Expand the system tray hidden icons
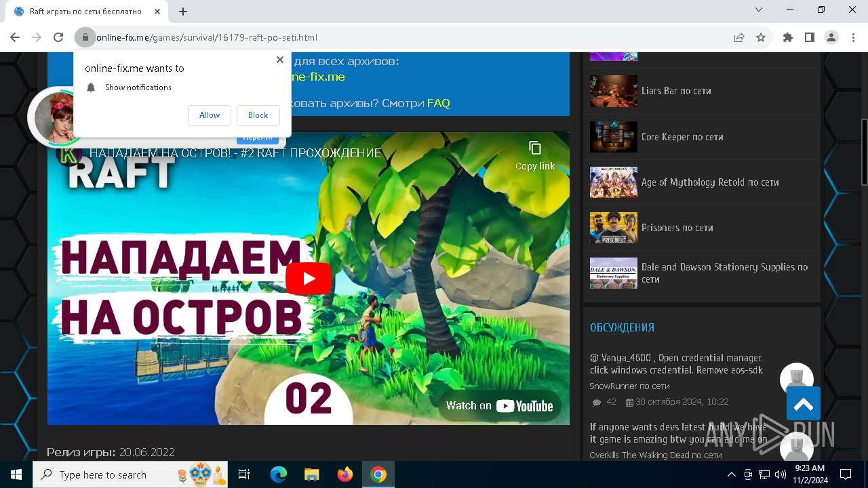Image resolution: width=868 pixels, height=488 pixels. pos(731,474)
